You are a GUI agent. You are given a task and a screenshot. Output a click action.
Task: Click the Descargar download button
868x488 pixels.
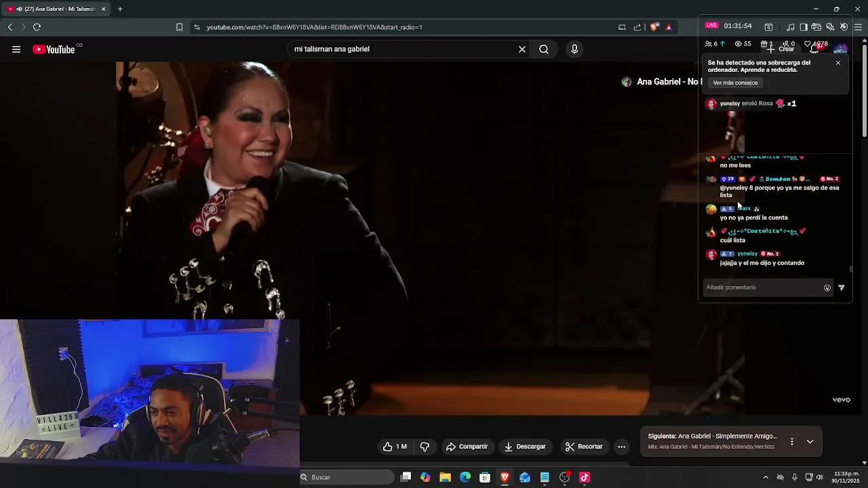pyautogui.click(x=525, y=447)
